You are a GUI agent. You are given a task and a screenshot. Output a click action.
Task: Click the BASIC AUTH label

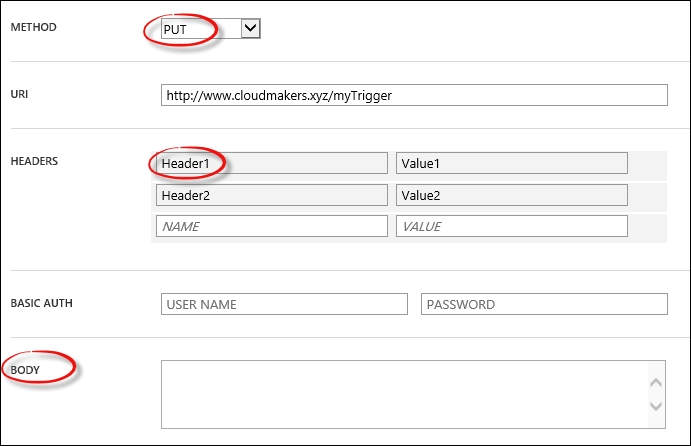pyautogui.click(x=41, y=303)
